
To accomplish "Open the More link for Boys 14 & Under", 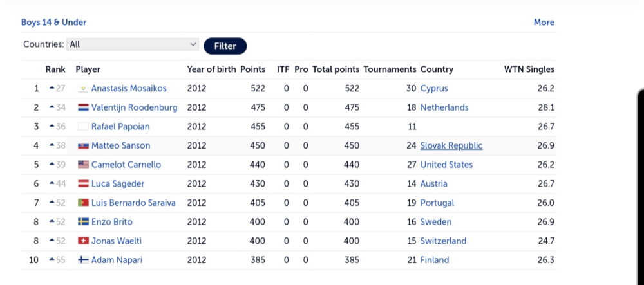I will 544,22.
